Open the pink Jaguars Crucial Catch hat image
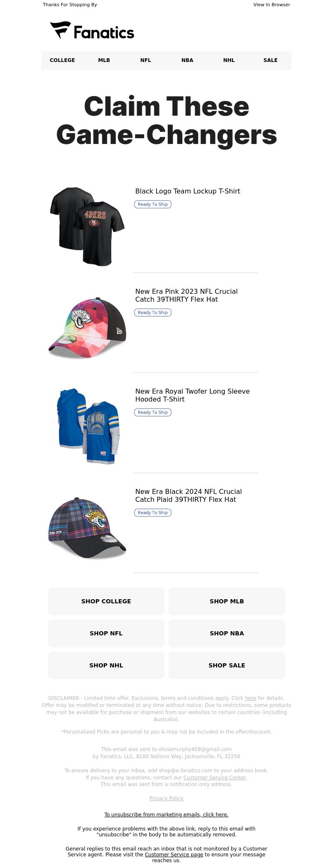Image resolution: width=333 pixels, height=868 pixels. click(x=87, y=327)
